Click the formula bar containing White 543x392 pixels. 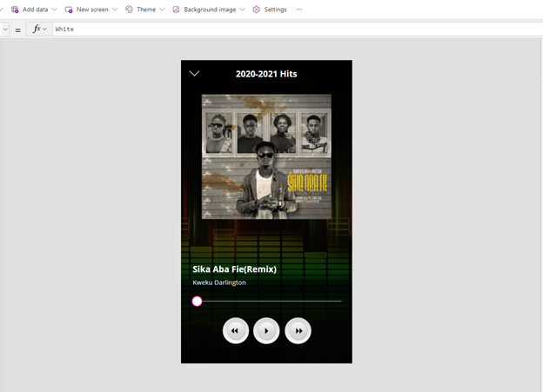298,29
